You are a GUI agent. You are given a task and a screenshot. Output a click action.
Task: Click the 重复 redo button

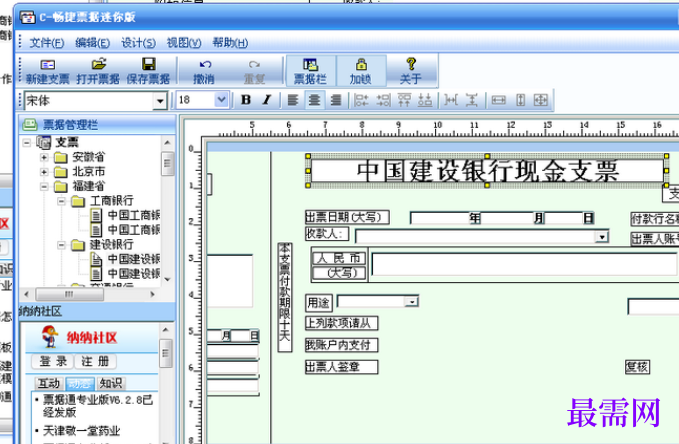(254, 71)
